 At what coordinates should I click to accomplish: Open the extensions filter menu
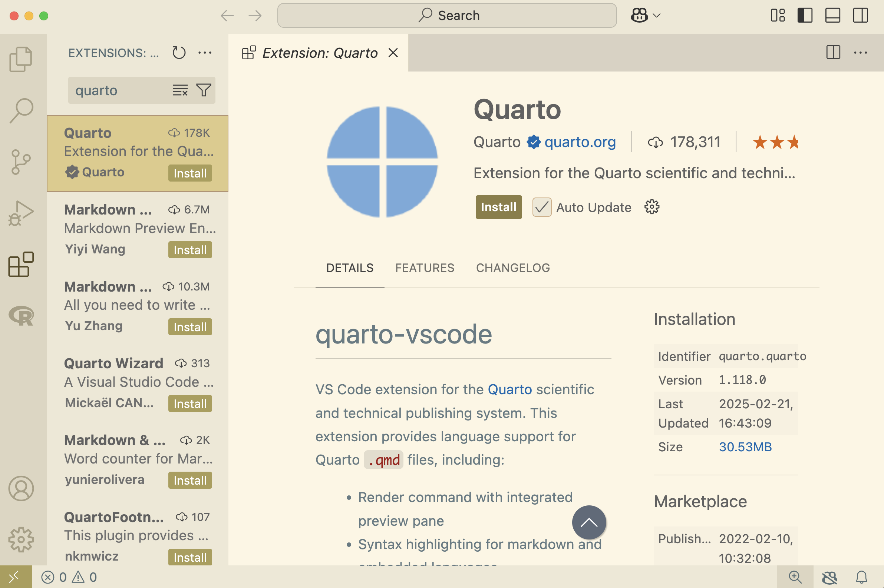(204, 90)
